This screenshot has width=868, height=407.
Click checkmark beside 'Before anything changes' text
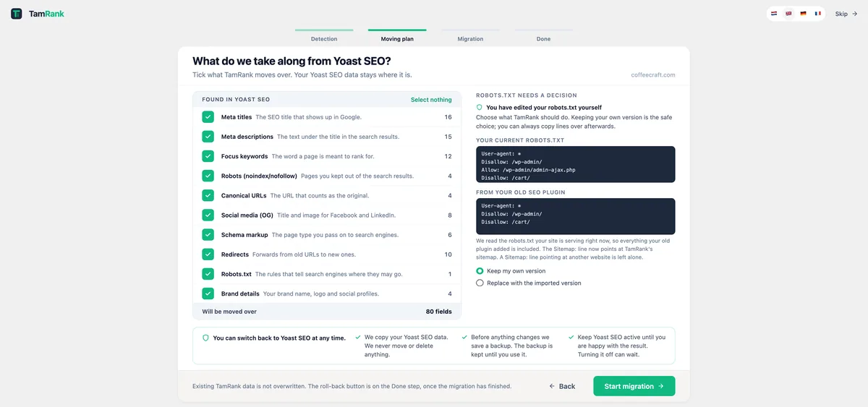pyautogui.click(x=465, y=337)
